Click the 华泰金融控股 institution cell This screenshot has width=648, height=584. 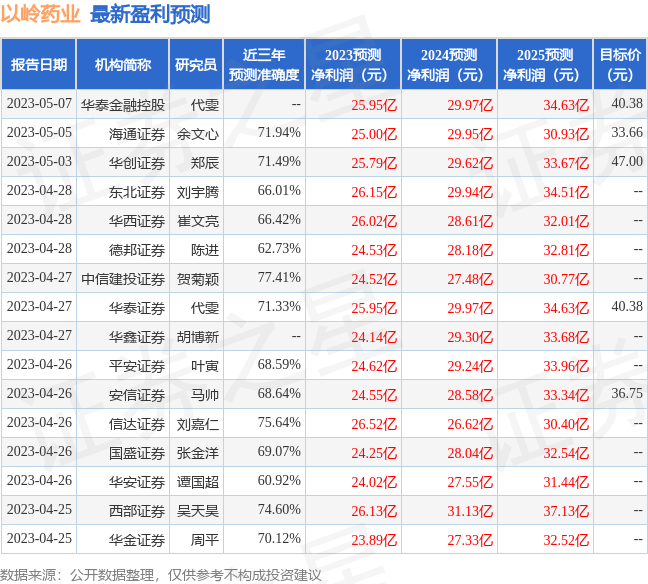(x=123, y=105)
